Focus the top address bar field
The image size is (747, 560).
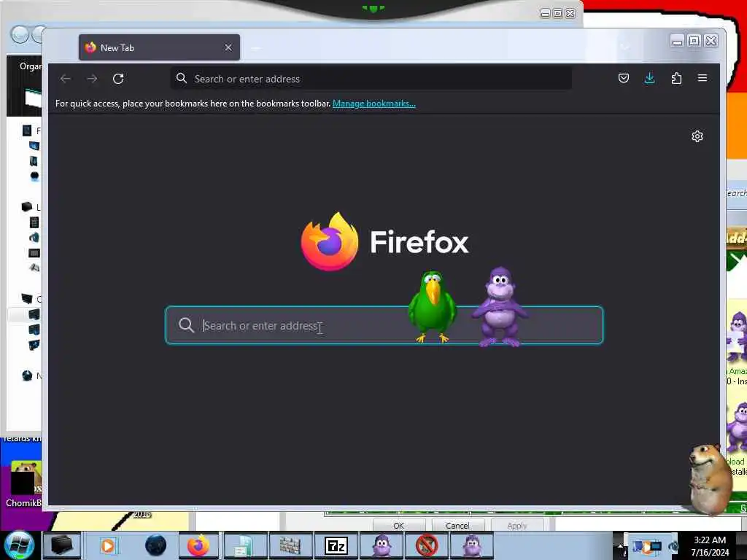click(x=371, y=79)
